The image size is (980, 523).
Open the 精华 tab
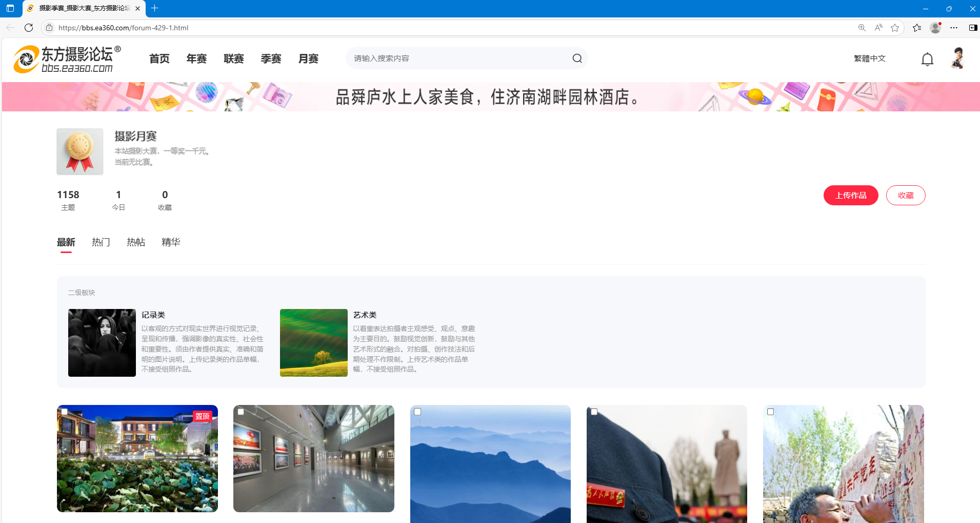click(x=171, y=242)
